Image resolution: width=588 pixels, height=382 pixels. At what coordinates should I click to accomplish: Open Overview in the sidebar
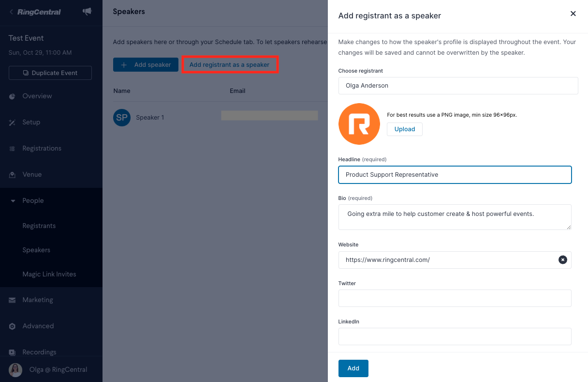tap(37, 96)
